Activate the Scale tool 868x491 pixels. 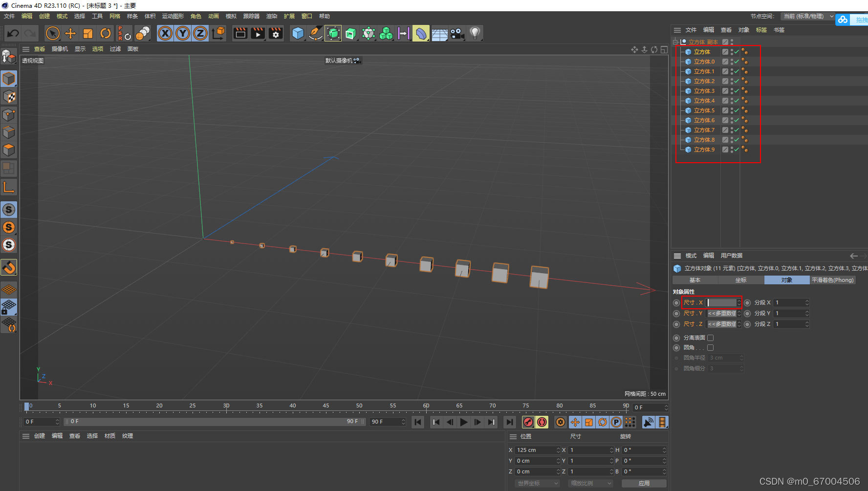coord(88,33)
